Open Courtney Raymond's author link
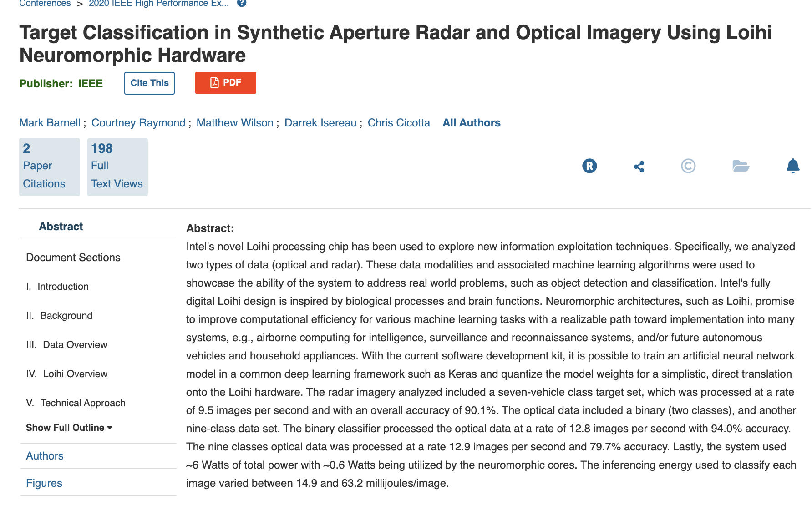Viewport: 812px width, 505px height. (138, 123)
